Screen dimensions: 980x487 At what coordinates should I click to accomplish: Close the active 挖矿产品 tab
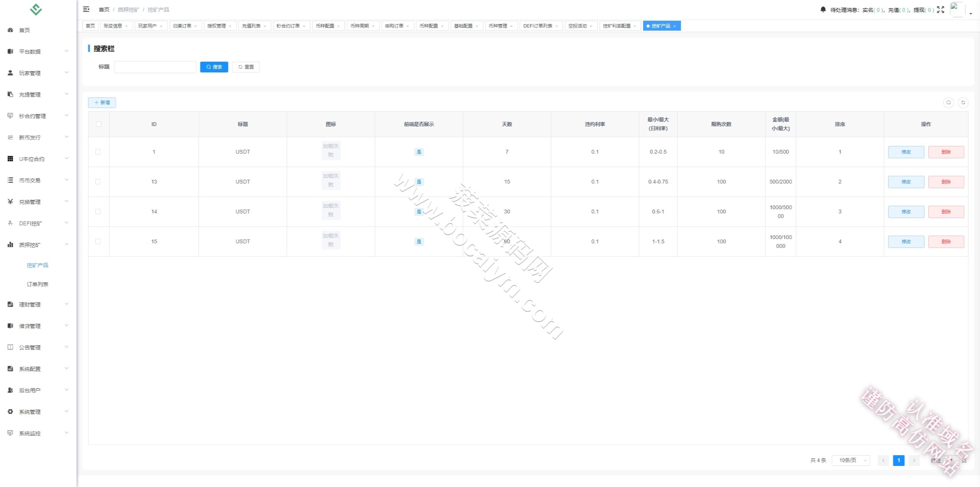675,26
